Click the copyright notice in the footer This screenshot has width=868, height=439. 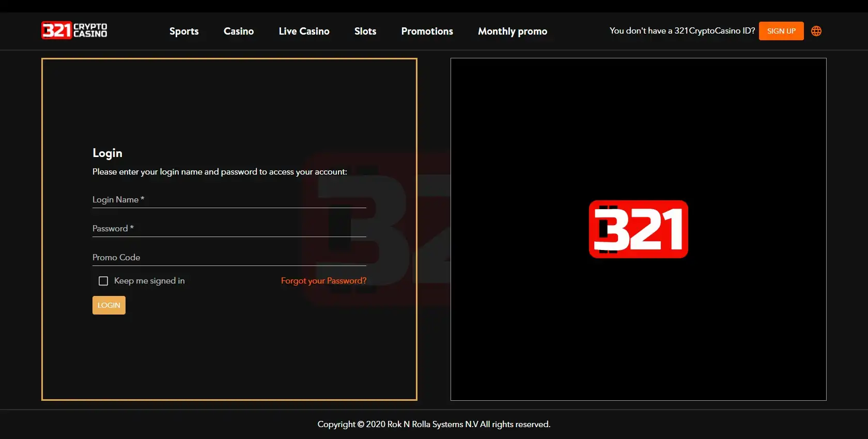433,424
